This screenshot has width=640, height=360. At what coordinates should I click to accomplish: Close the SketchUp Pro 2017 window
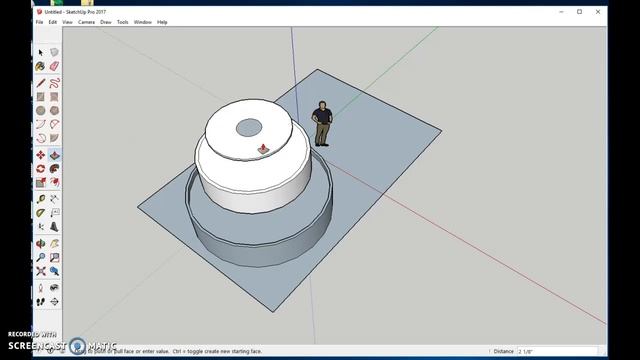(598, 12)
